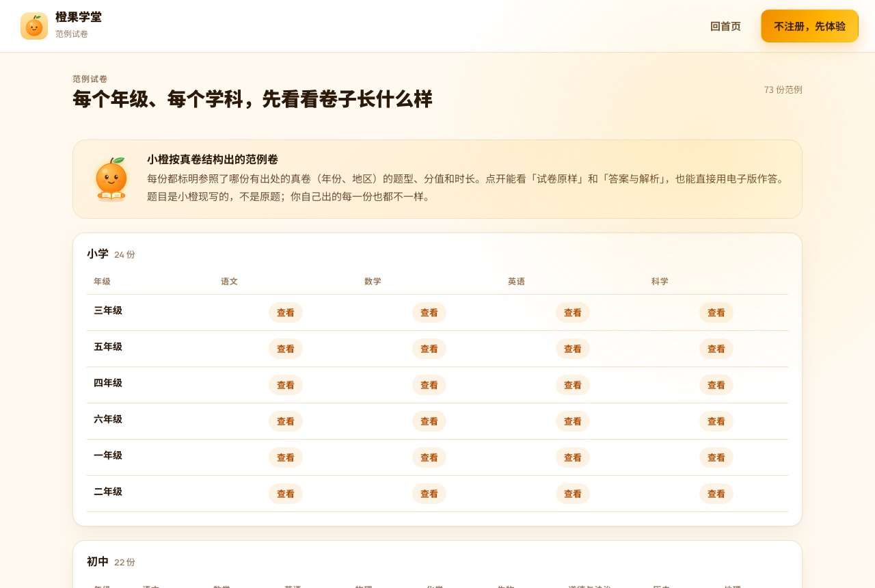This screenshot has width=875, height=588.
Task: Show the 六年级 英语 paper
Action: click(573, 421)
